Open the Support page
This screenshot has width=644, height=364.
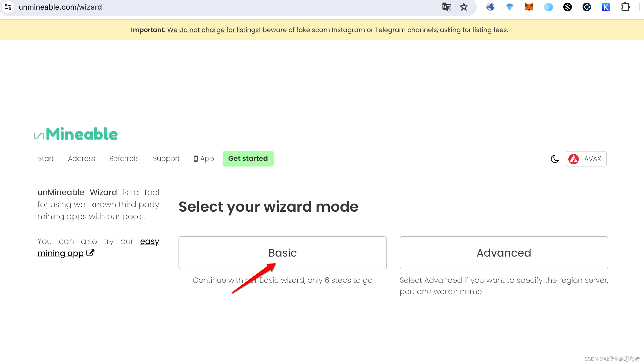tap(166, 158)
